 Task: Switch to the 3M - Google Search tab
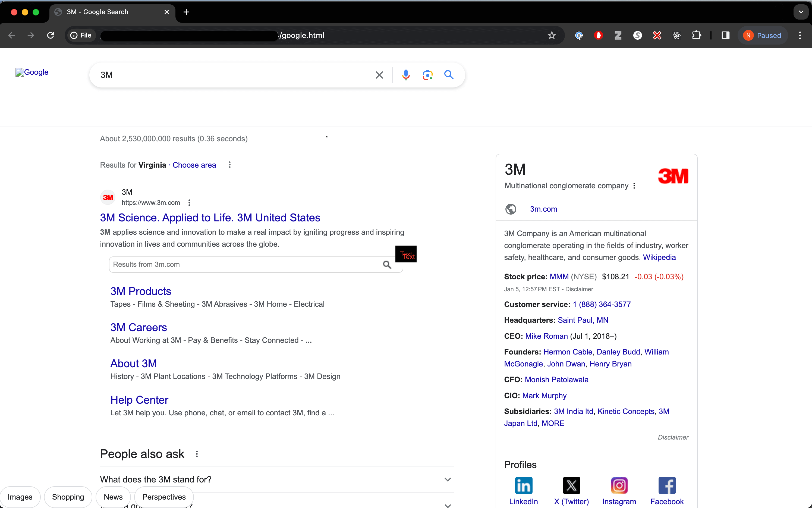pos(112,12)
